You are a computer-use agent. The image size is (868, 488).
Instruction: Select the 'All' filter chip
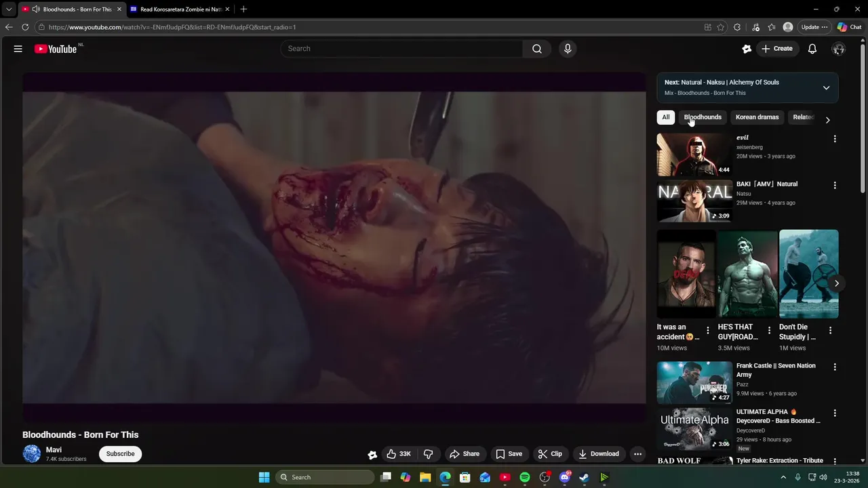point(666,117)
